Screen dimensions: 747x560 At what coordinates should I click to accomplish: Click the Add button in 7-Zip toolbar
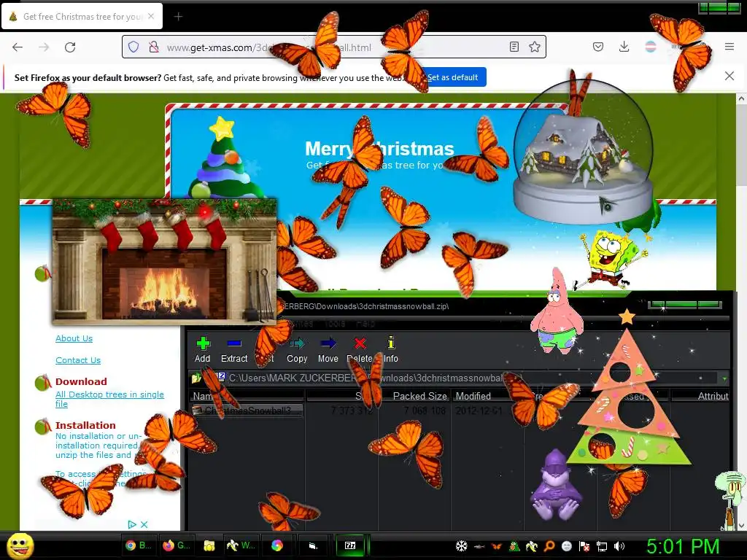[x=203, y=349]
